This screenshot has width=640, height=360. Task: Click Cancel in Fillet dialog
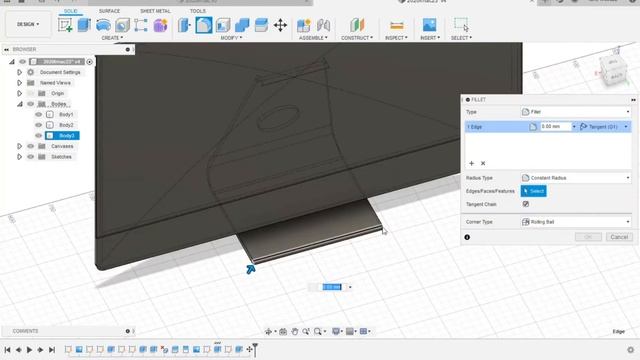[619, 237]
